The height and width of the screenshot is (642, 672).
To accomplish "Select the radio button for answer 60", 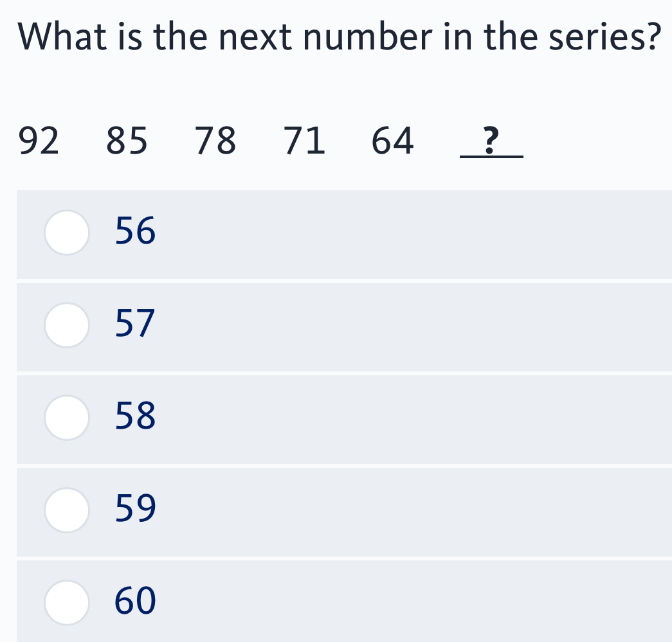I will pyautogui.click(x=67, y=603).
